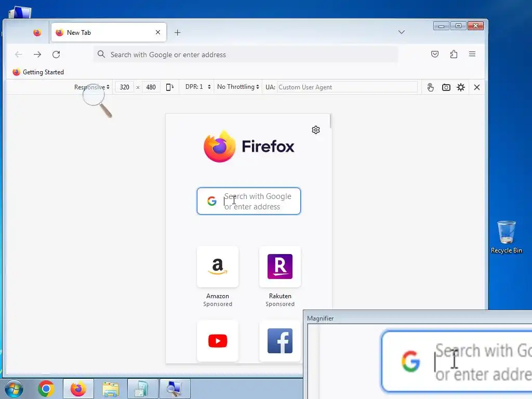Open the YouTube shortcut tile
The image size is (532, 399).
point(218,341)
